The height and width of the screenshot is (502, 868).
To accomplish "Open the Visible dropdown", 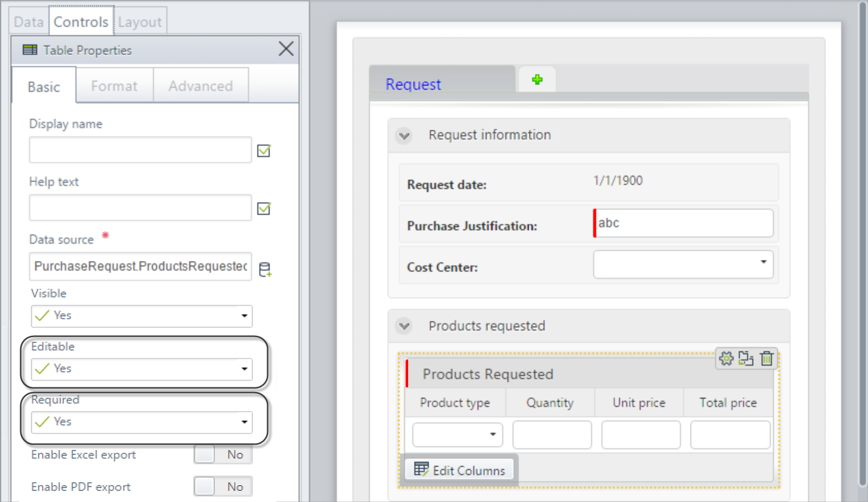I will (x=142, y=316).
